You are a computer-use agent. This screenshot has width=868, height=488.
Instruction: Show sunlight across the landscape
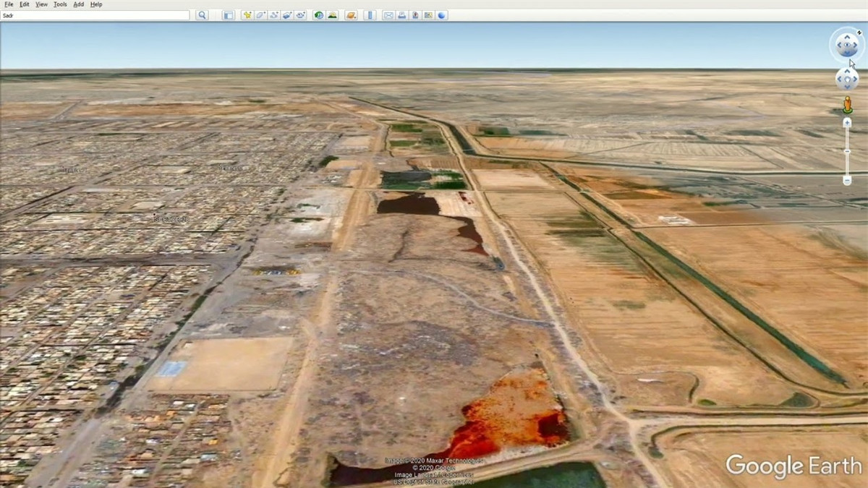pyautogui.click(x=331, y=14)
